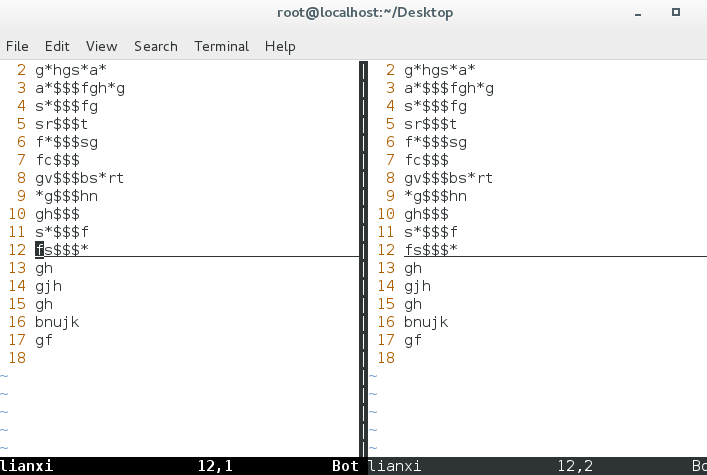Minimize the terminal window
The height and width of the screenshot is (475, 707).
[638, 13]
